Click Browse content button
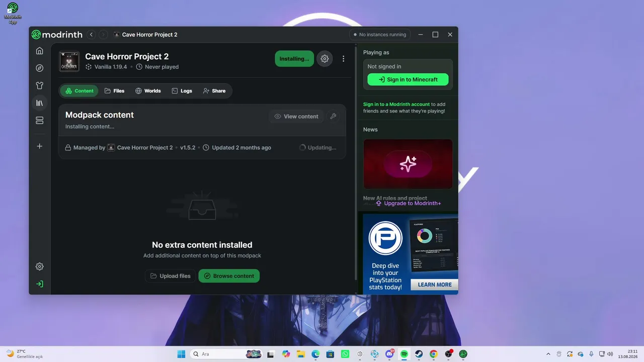Screen dimensions: 644x362 click(x=229, y=276)
